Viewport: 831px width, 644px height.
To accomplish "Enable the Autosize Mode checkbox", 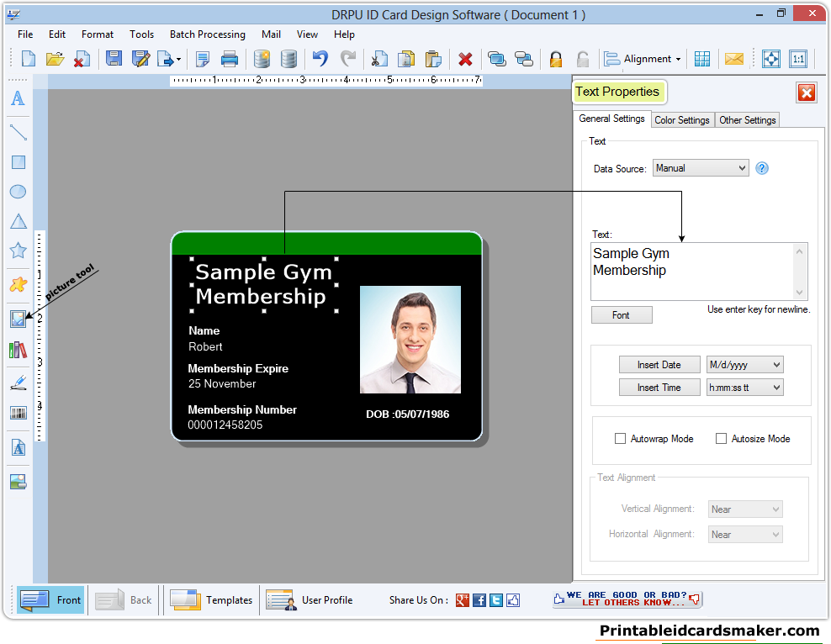I will (721, 439).
